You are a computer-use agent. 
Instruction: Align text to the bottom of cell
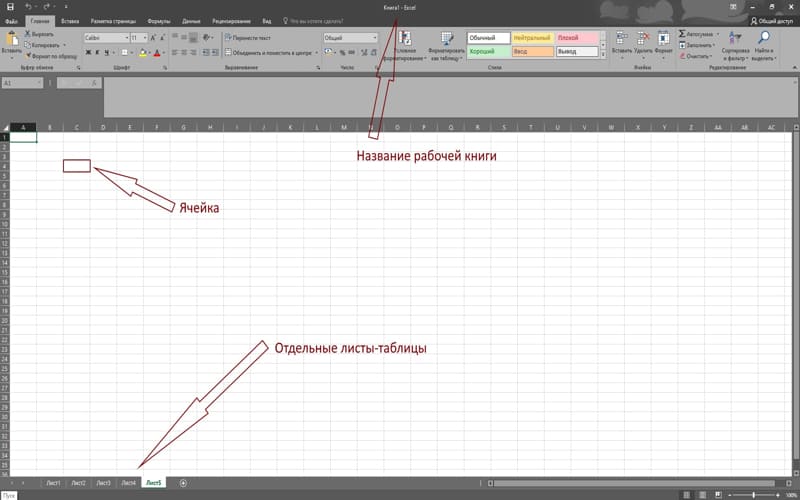(193, 37)
